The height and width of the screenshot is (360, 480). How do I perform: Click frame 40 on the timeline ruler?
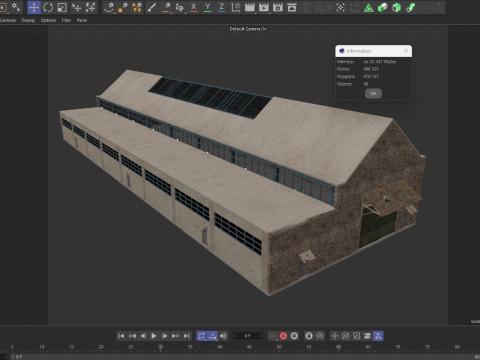220,347
